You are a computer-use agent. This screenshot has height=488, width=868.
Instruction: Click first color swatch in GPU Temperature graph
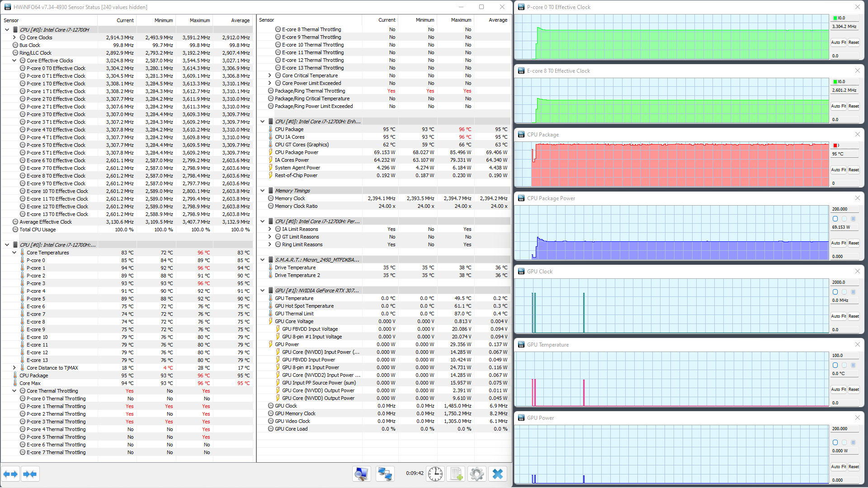(x=835, y=365)
